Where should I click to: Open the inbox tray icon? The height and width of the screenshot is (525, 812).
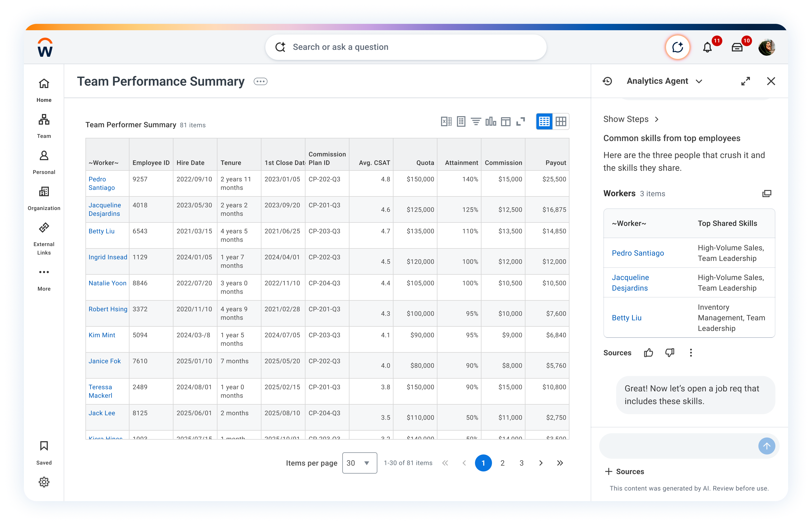(737, 47)
